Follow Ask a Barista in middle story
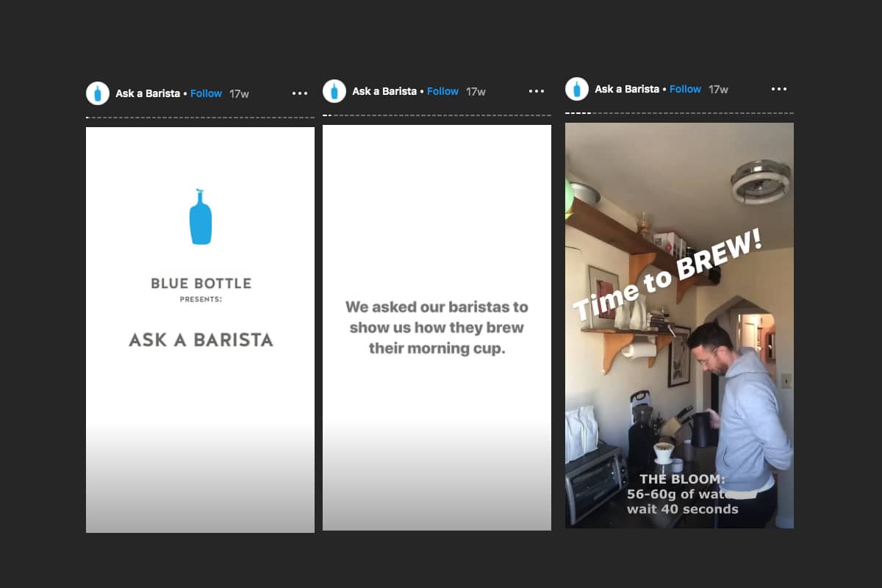Image resolution: width=882 pixels, height=588 pixels. [442, 91]
